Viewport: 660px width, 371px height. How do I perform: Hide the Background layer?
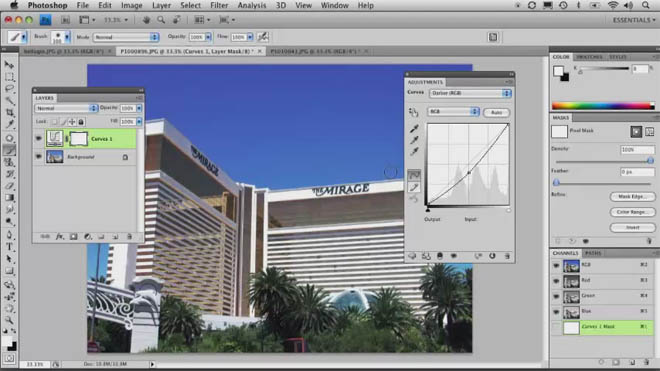pyautogui.click(x=39, y=157)
